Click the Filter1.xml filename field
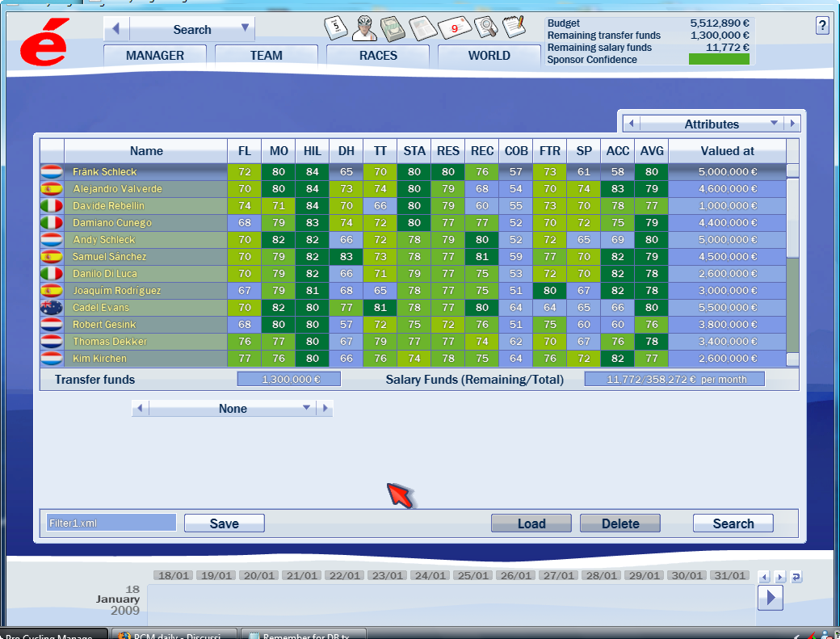840x639 pixels. (111, 523)
